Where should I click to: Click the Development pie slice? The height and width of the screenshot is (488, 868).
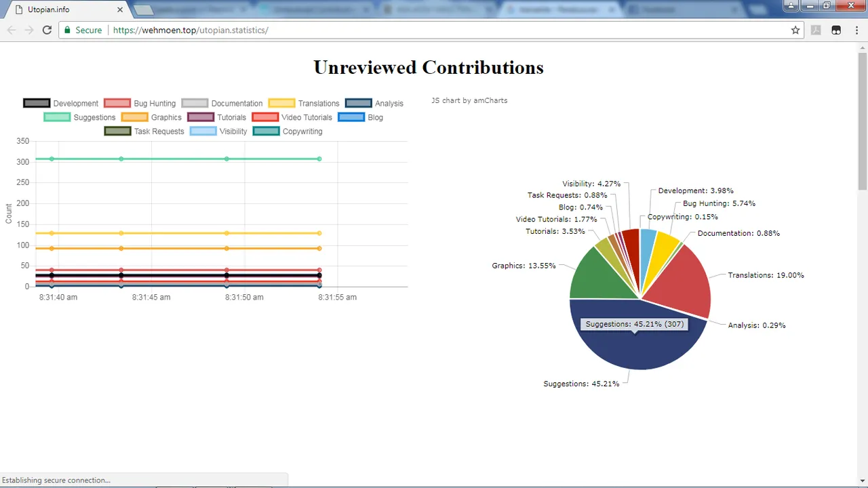[647, 244]
